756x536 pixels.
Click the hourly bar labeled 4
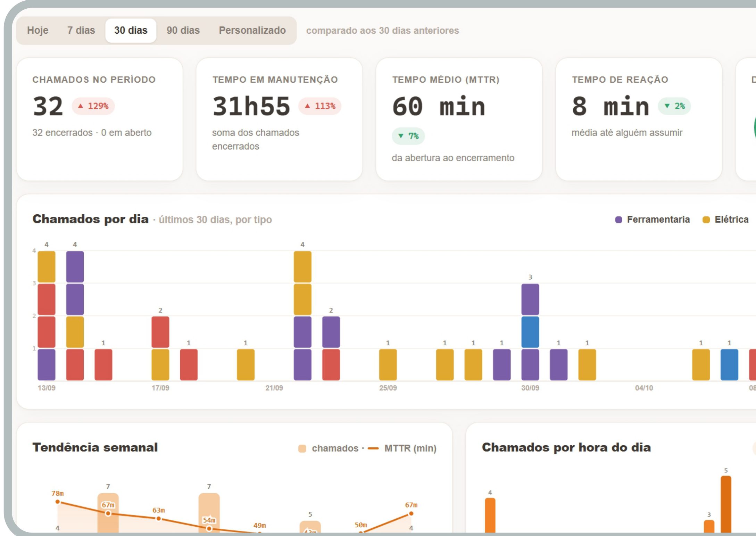(x=490, y=516)
